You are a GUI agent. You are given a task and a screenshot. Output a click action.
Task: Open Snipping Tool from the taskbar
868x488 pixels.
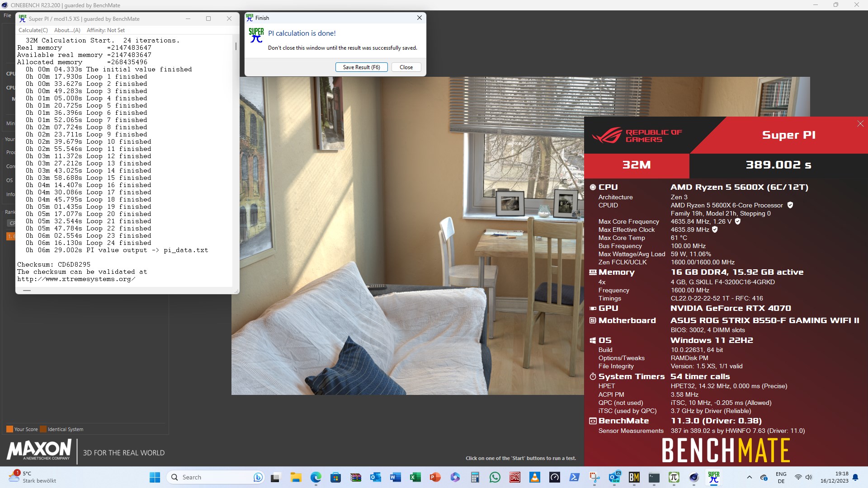point(594,477)
